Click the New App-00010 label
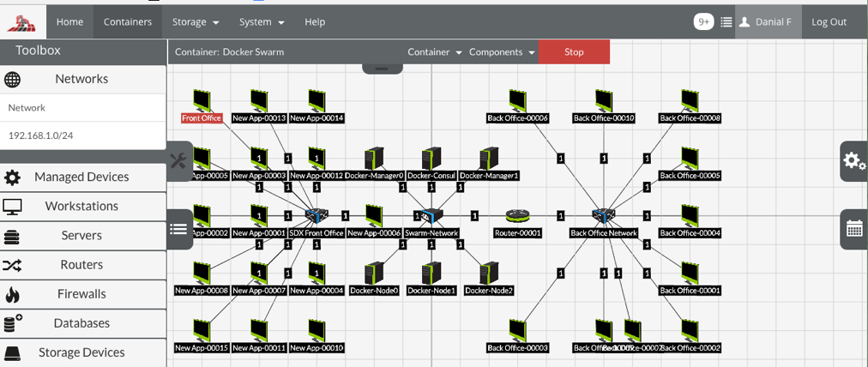The width and height of the screenshot is (868, 367). click(316, 348)
